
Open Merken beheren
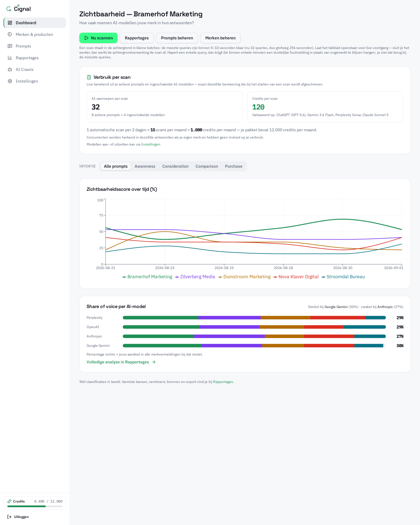pos(220,38)
